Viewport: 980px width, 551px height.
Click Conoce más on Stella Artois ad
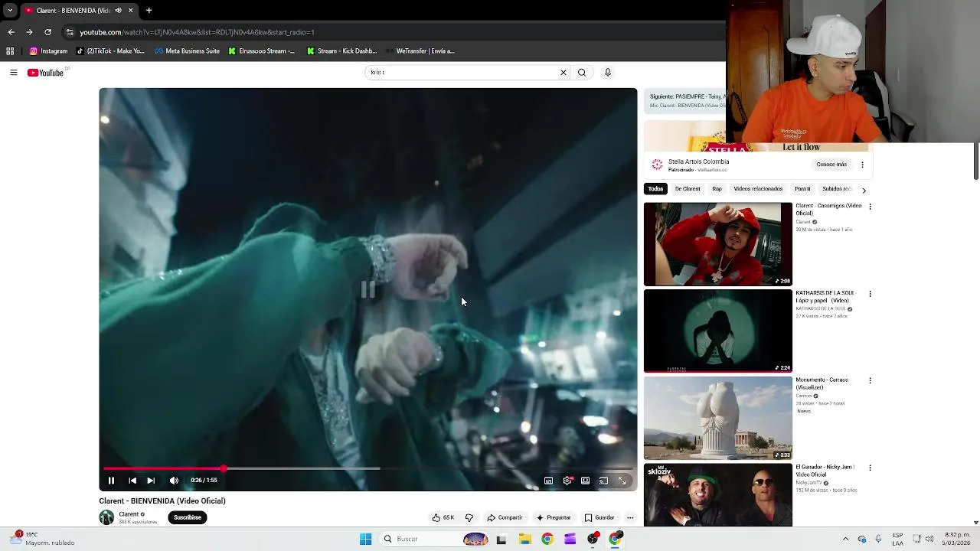tap(831, 165)
